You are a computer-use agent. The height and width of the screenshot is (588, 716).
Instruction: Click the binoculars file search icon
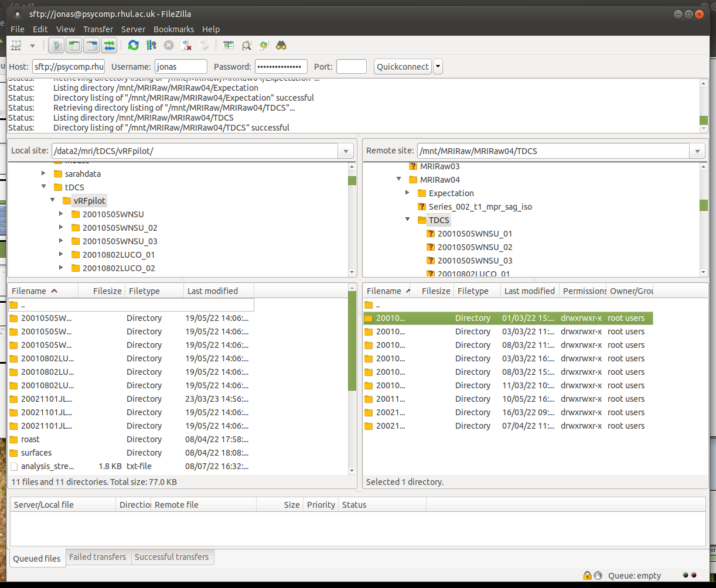tap(281, 45)
